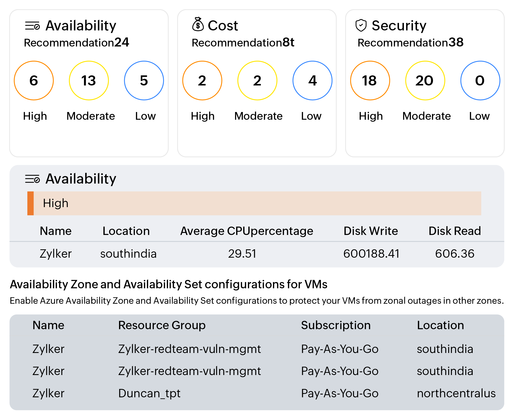The image size is (514, 420).
Task: Click the 606.36 disk read value
Action: coord(455,254)
